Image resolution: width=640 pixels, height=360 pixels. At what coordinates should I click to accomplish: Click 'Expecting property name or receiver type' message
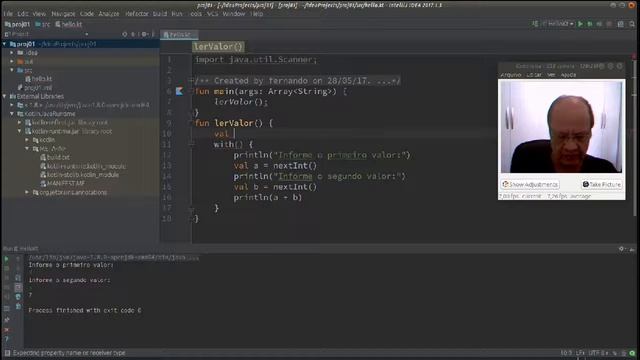(69, 353)
